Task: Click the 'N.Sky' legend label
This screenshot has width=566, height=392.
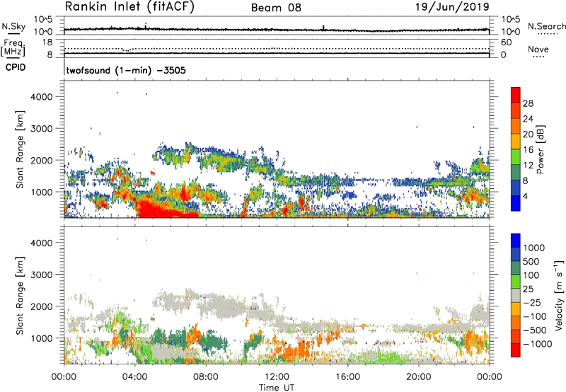Action: [x=13, y=26]
